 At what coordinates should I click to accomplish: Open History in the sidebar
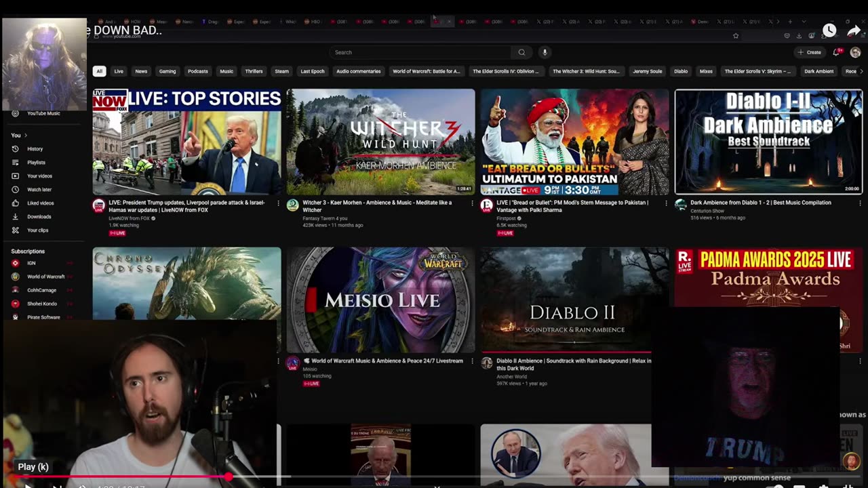(x=35, y=149)
